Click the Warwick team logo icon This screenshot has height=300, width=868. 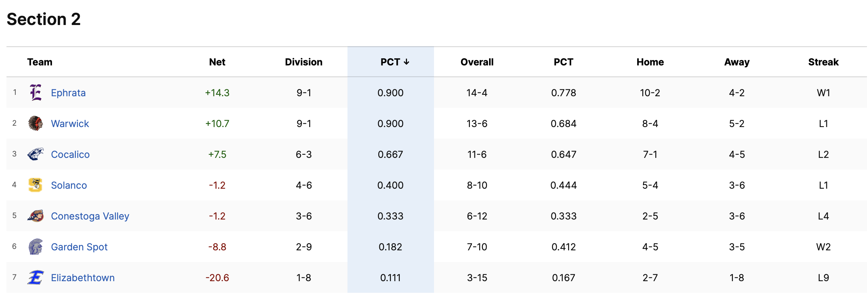click(36, 123)
